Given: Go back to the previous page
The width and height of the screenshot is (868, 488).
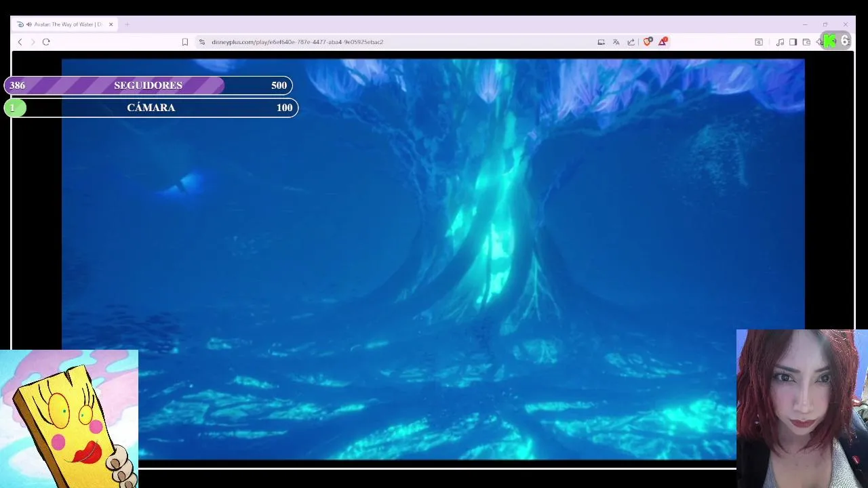Looking at the screenshot, I should tap(20, 42).
